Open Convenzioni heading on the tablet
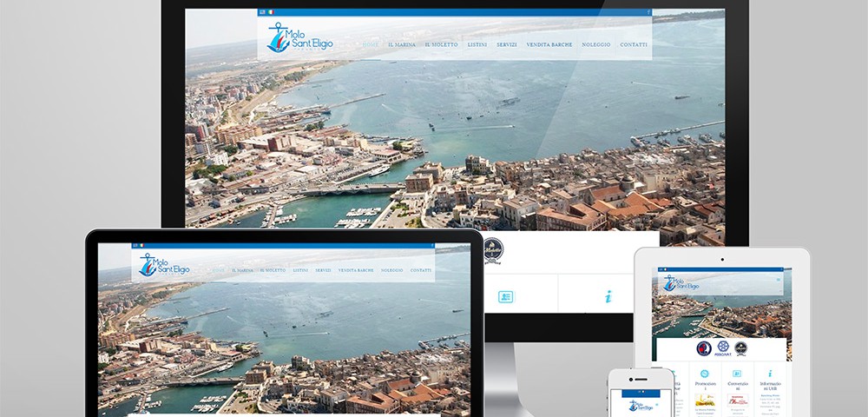The width and height of the screenshot is (868, 417). [738, 387]
